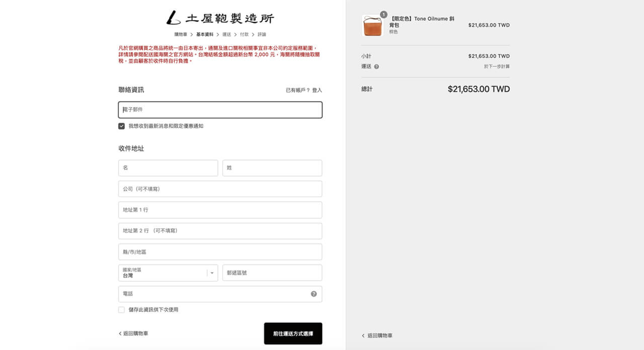Click the Tsuchiya Kaban store logo
Image resolution: width=644 pixels, height=350 pixels.
click(x=220, y=18)
